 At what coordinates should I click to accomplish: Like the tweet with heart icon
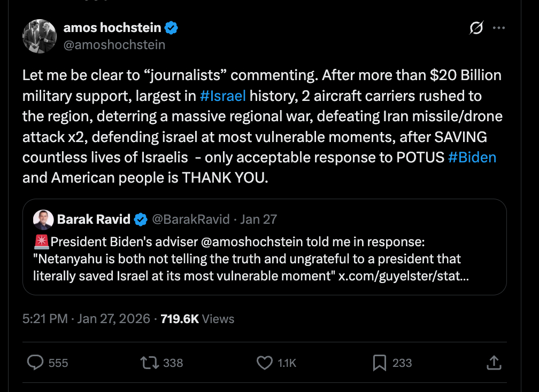point(265,363)
